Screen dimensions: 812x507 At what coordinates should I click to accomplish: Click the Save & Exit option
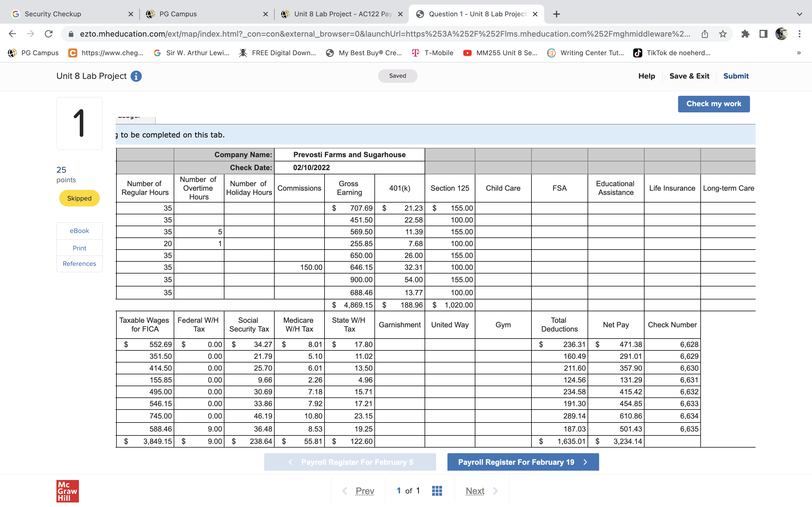(689, 76)
